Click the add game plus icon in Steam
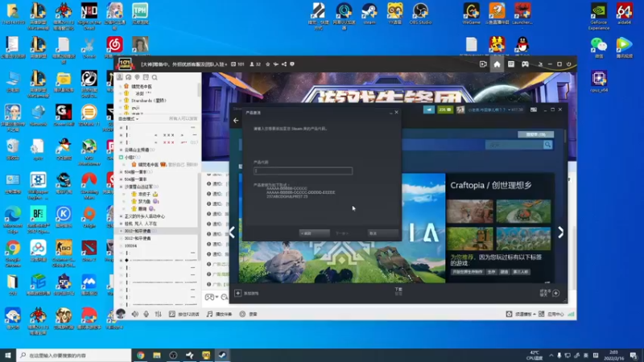 [x=237, y=293]
